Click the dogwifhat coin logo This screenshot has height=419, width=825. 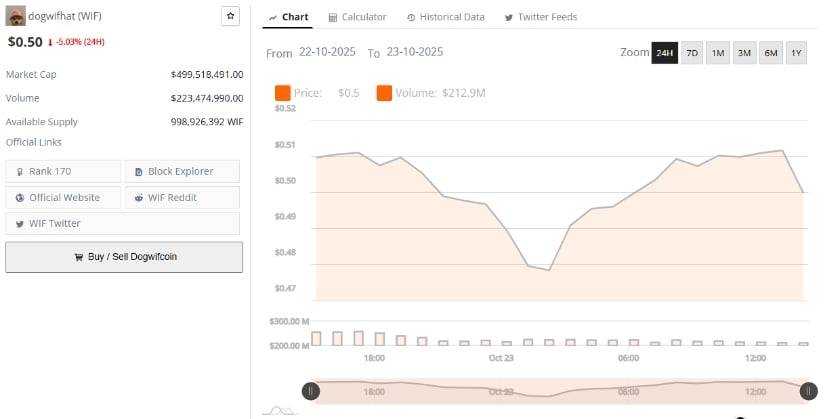[16, 17]
